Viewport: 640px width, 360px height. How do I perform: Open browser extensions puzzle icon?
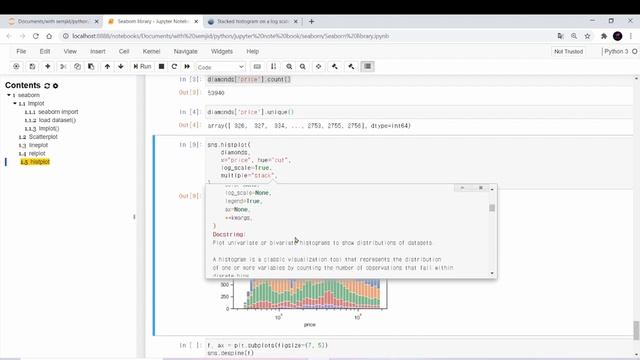point(604,36)
